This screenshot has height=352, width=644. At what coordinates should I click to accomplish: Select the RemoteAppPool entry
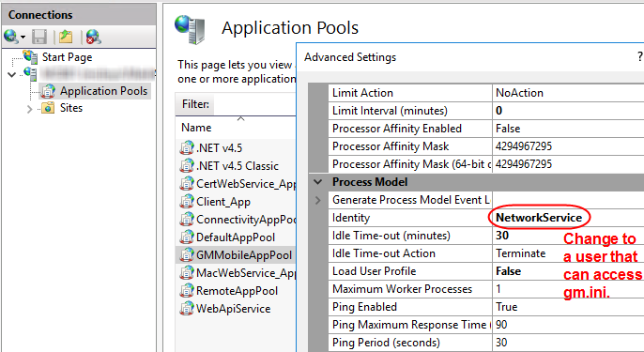click(x=237, y=291)
